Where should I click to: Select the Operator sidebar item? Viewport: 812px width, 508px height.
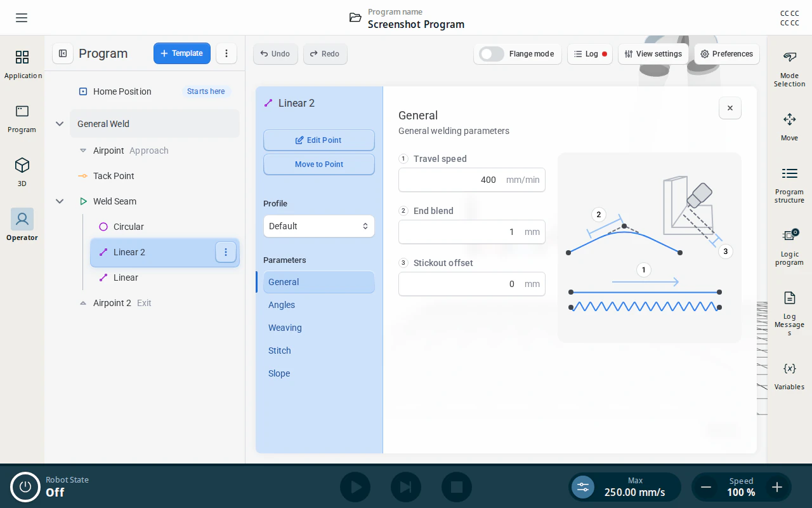click(x=22, y=225)
